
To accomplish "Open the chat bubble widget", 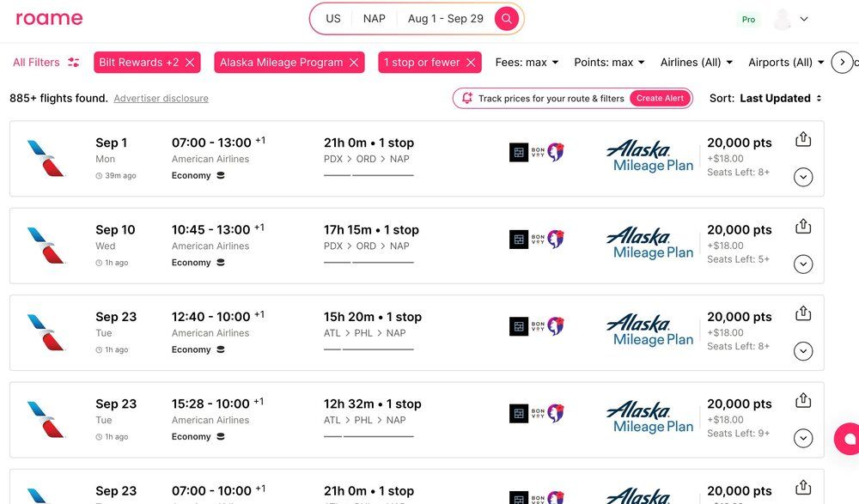I will point(849,439).
